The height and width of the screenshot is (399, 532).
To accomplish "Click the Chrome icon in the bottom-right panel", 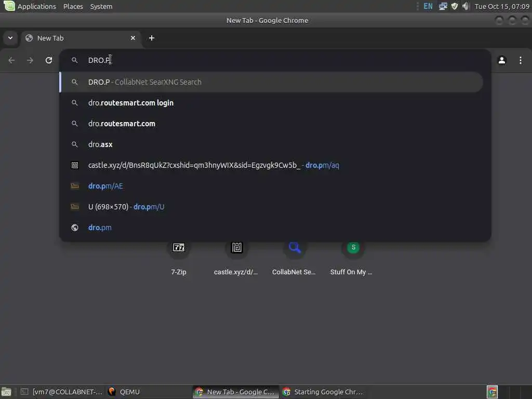I will click(x=492, y=392).
